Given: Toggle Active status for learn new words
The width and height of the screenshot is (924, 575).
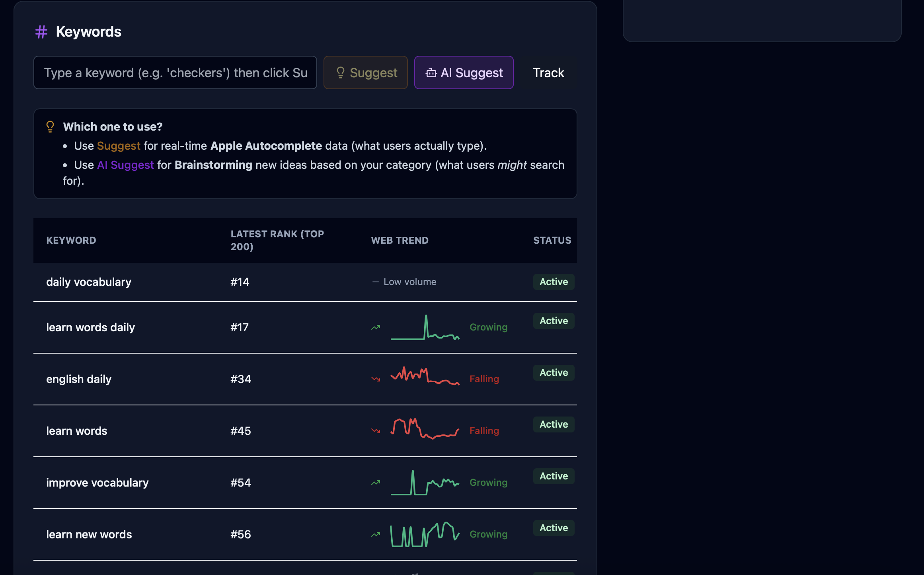Looking at the screenshot, I should point(553,528).
